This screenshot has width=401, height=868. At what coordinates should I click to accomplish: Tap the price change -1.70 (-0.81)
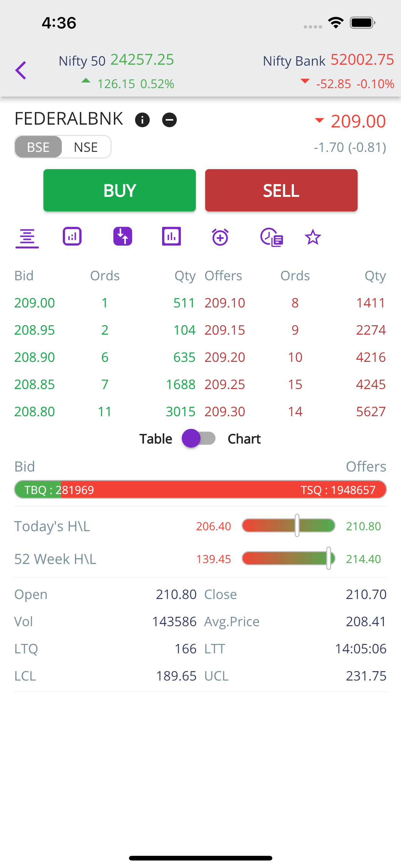coord(350,147)
